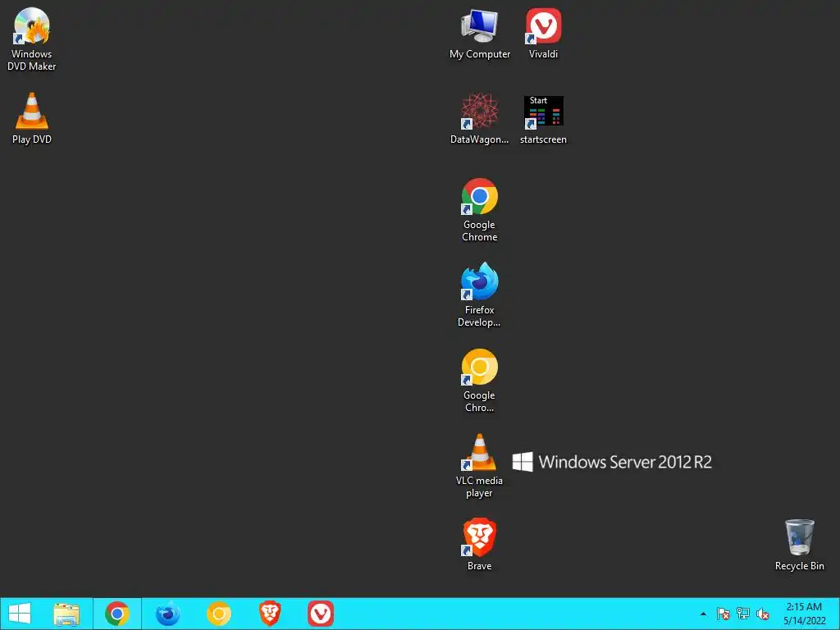Launch Firefox Developer Edition from the taskbar

(167, 614)
